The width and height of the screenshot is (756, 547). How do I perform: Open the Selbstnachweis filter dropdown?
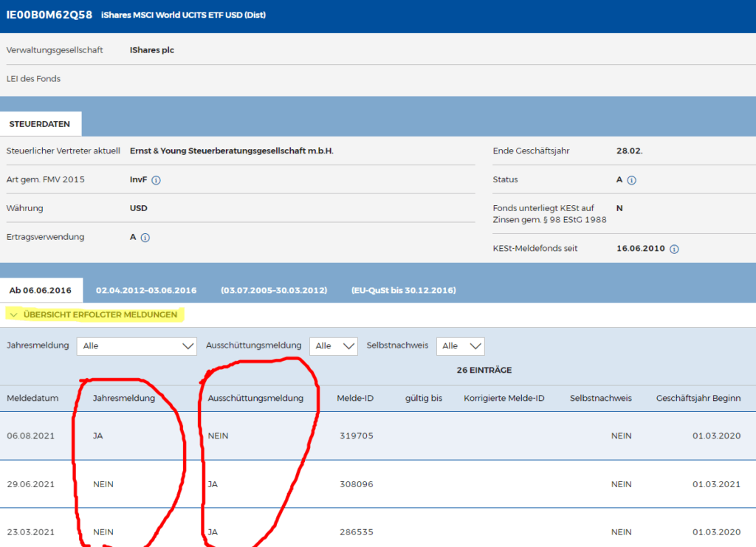pos(461,346)
